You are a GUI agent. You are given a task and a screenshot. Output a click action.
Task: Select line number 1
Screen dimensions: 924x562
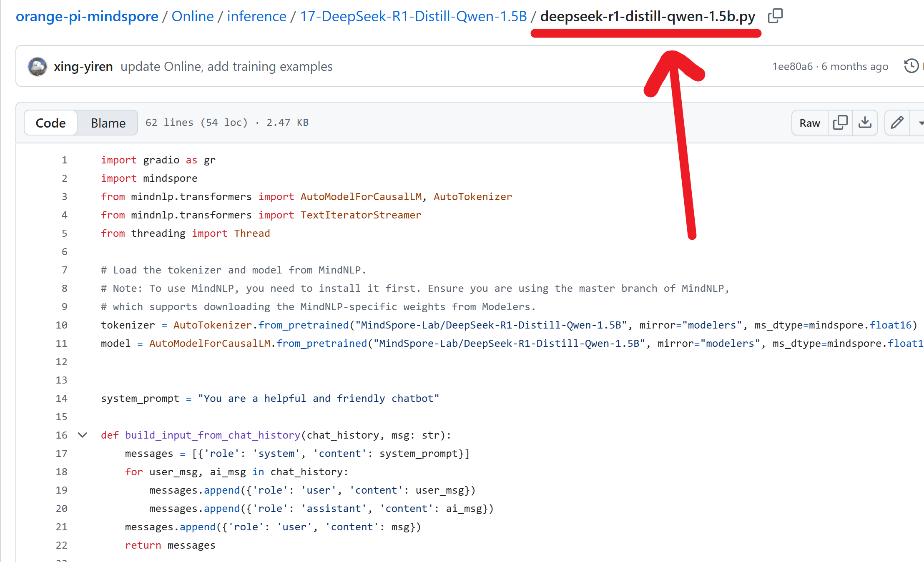click(64, 160)
